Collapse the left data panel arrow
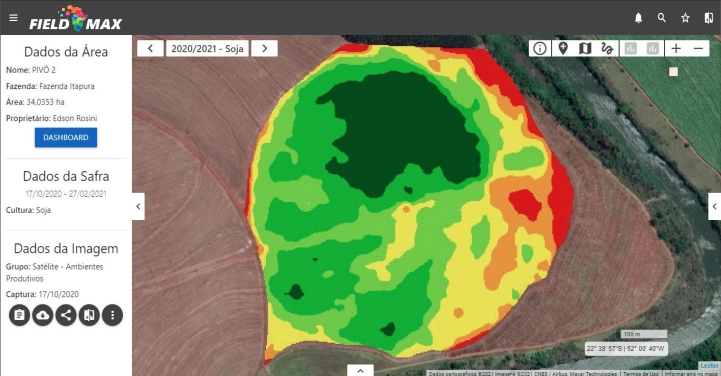The height and width of the screenshot is (376, 721). [138, 206]
